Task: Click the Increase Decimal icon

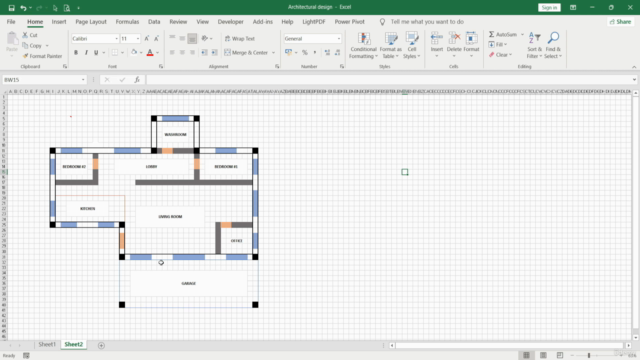Action: [x=327, y=53]
